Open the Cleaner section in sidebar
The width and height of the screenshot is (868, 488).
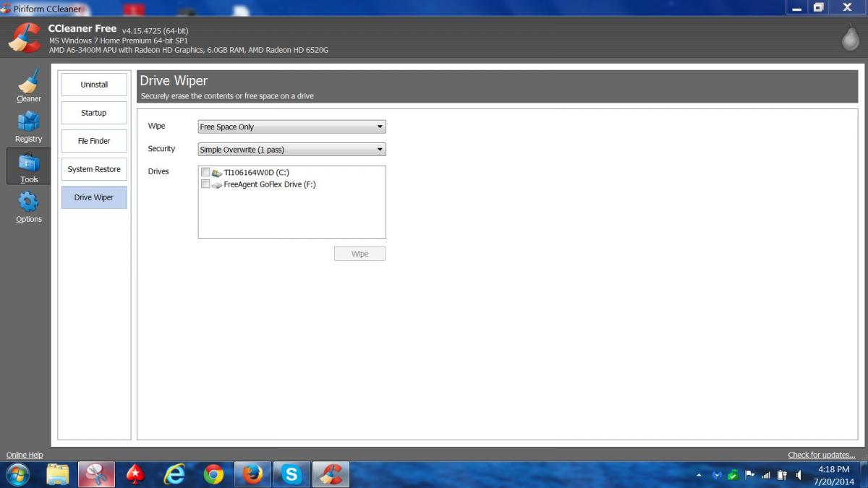click(x=29, y=86)
